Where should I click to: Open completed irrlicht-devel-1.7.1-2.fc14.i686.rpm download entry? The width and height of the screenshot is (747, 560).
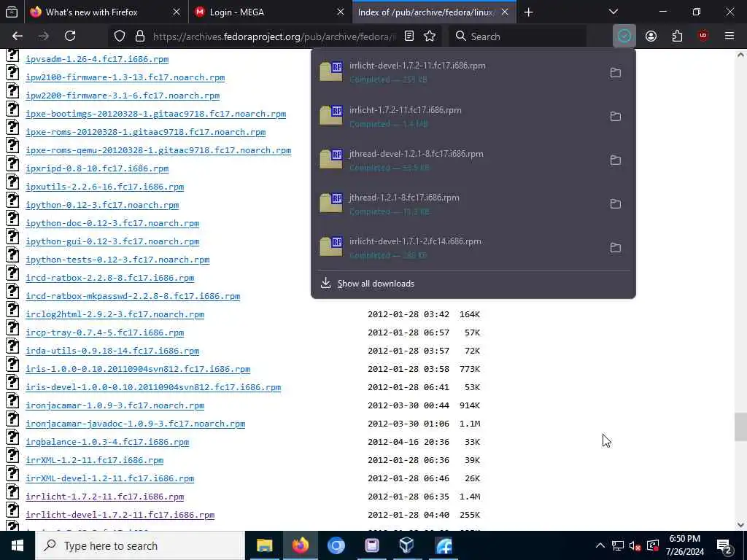point(457,248)
